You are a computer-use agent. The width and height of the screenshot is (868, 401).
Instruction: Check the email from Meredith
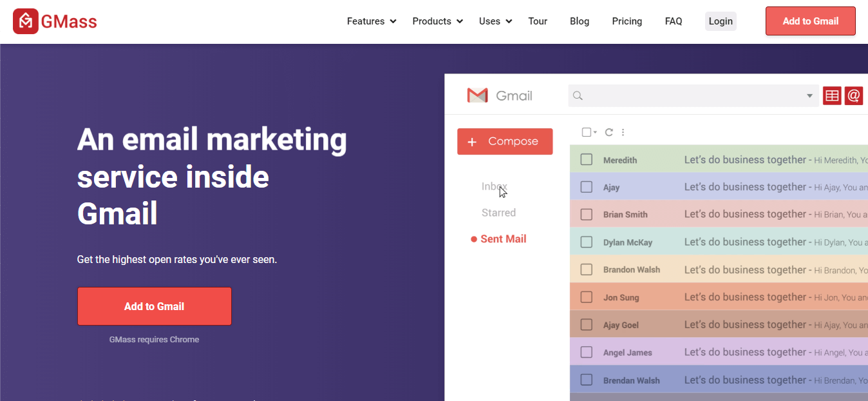(586, 159)
